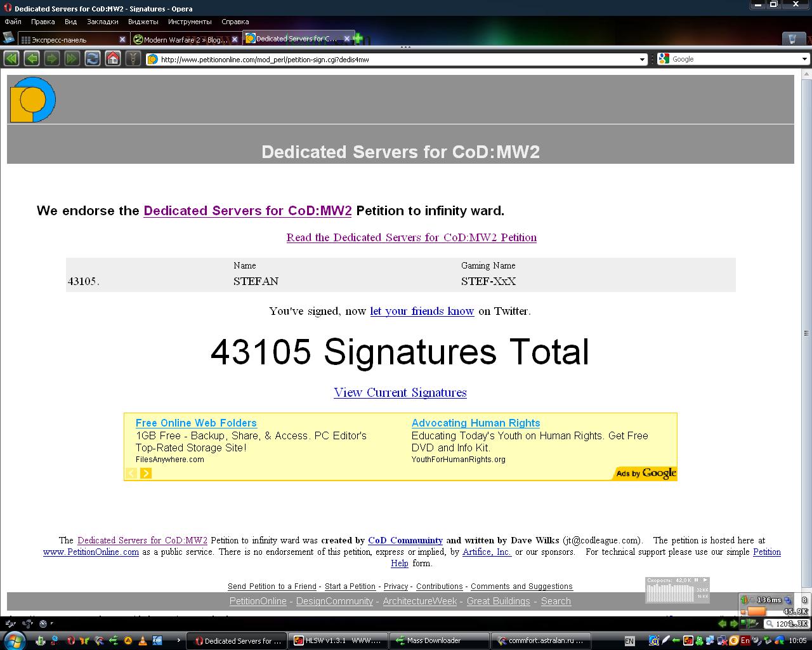Launch VLC media player cone icon
This screenshot has width=812, height=650.
[x=143, y=640]
